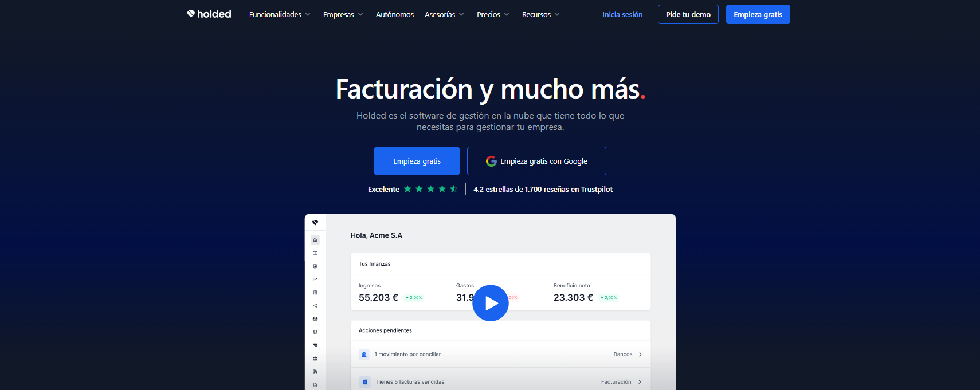
Task: Select the home icon in dashboard sidebar
Action: point(315,240)
